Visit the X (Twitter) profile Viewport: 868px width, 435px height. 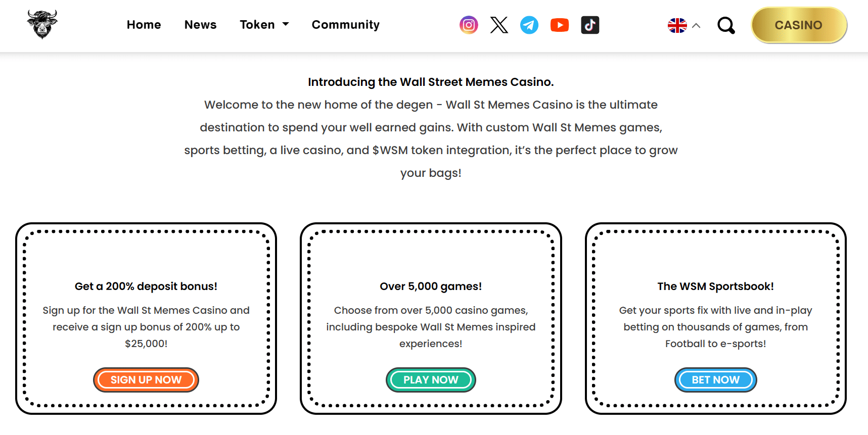click(x=499, y=25)
